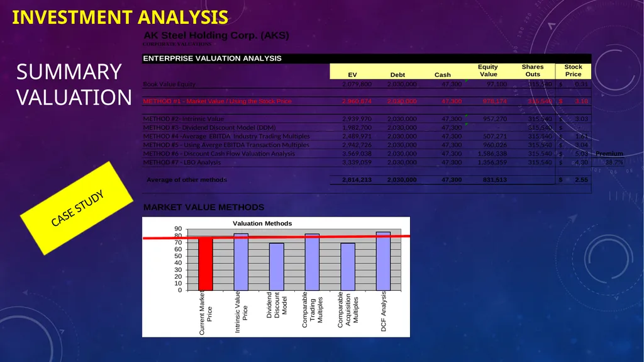Image resolution: width=644 pixels, height=362 pixels.
Task: Click average stock price '2.55'
Action: pos(582,180)
